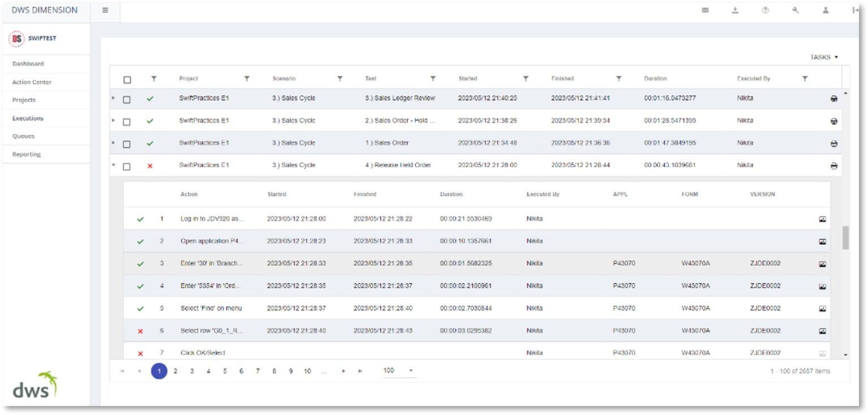Go to the next results page arrow
This screenshot has height=415, width=868.
tap(342, 371)
